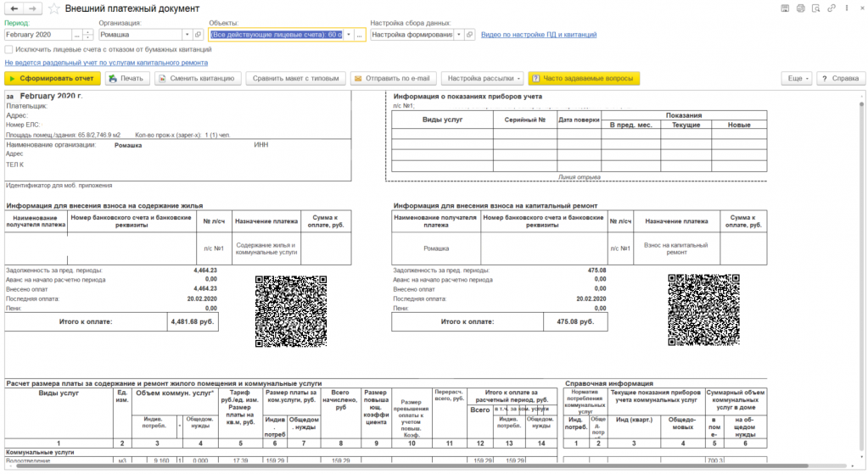The width and height of the screenshot is (868, 474).
Task: Open the vertical three-dots menu
Action: [x=847, y=8]
